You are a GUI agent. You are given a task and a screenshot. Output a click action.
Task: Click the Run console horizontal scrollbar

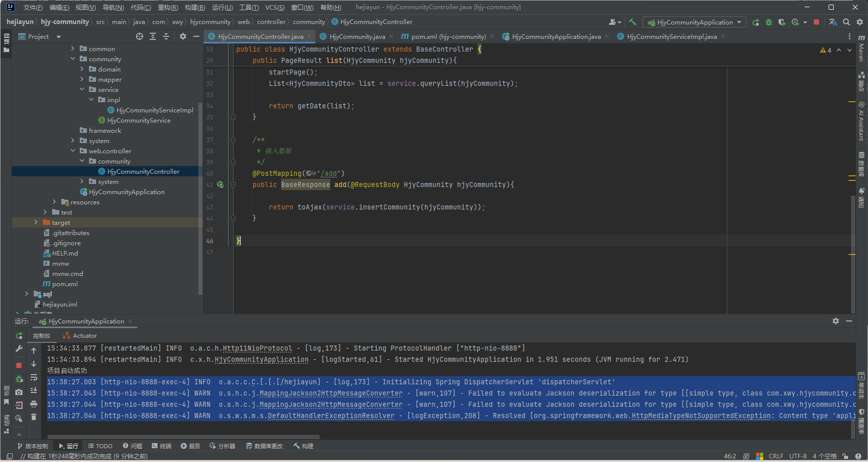point(183,437)
